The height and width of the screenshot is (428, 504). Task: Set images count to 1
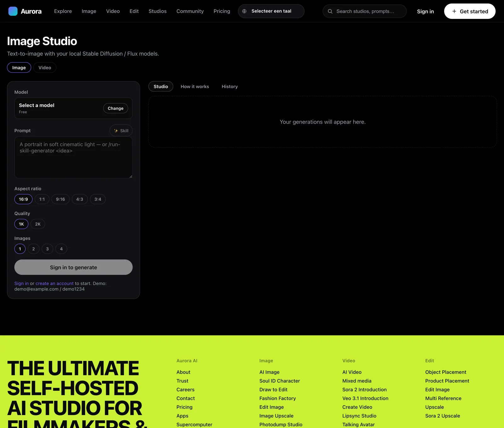pyautogui.click(x=20, y=249)
